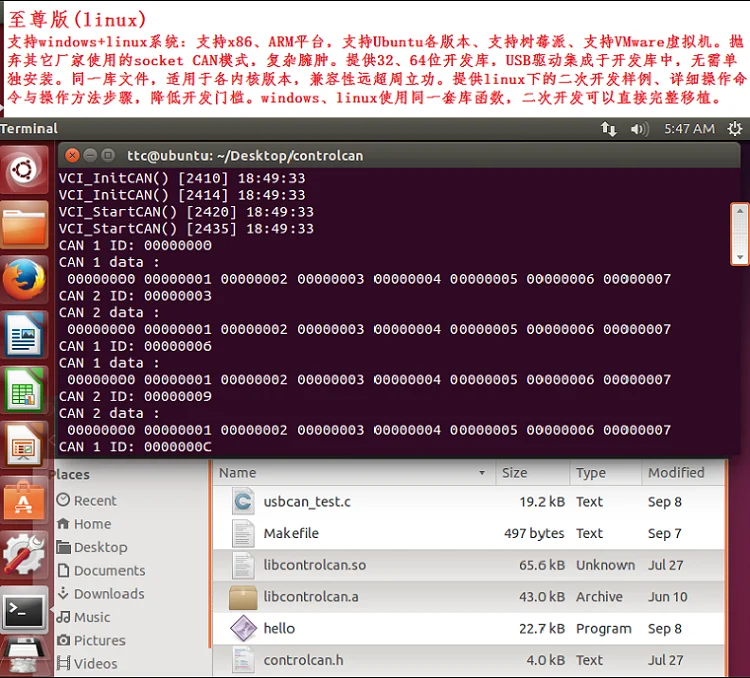This screenshot has width=750, height=678.
Task: Open the Ubuntu Dash search launcher
Action: coord(24,170)
